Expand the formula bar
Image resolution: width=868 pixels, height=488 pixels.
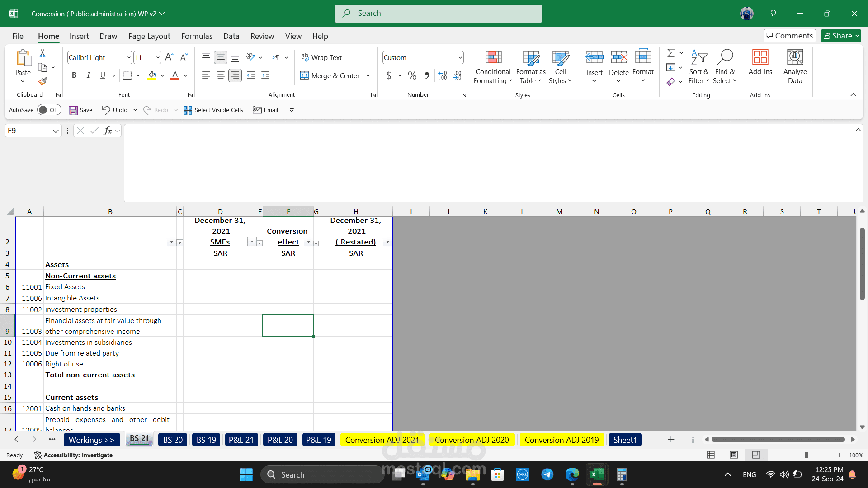tap(858, 130)
